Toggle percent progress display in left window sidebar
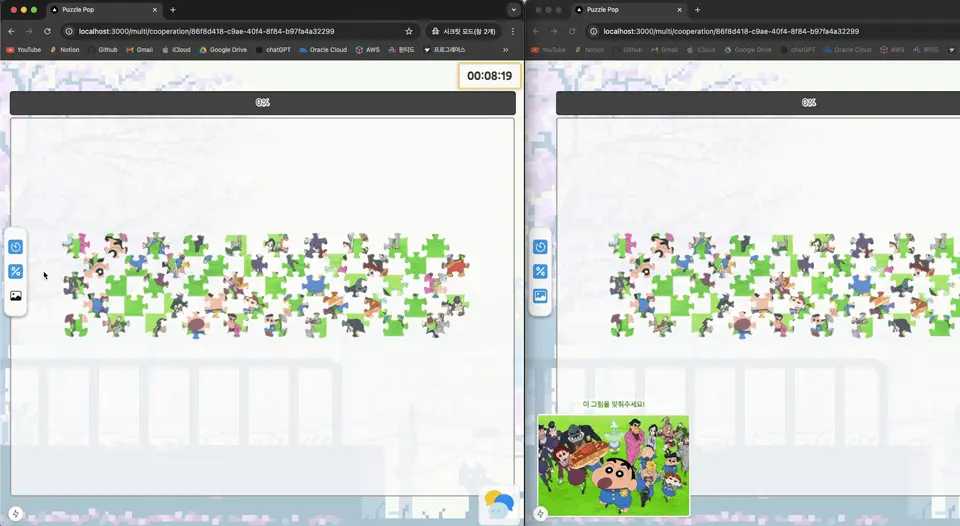This screenshot has width=960, height=526. [x=16, y=272]
